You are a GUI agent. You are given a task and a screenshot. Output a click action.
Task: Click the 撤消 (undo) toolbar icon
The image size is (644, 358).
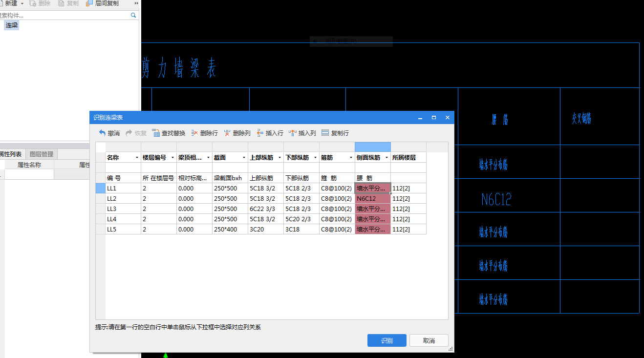102,133
